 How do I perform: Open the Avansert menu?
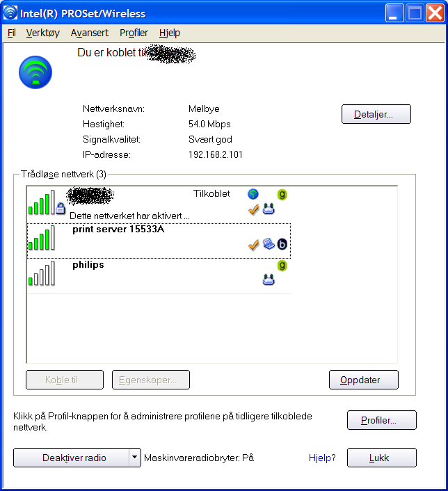tap(90, 33)
